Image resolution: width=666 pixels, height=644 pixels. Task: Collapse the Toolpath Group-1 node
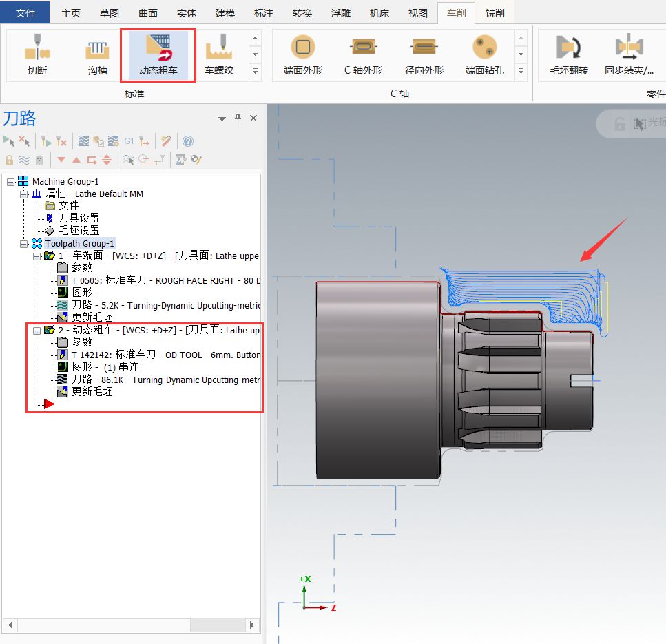coord(24,244)
